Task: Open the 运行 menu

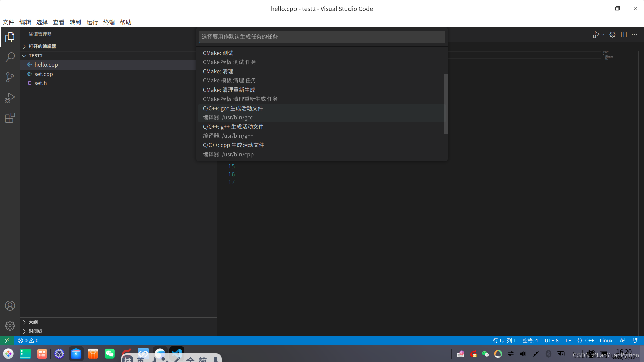Action: point(92,22)
